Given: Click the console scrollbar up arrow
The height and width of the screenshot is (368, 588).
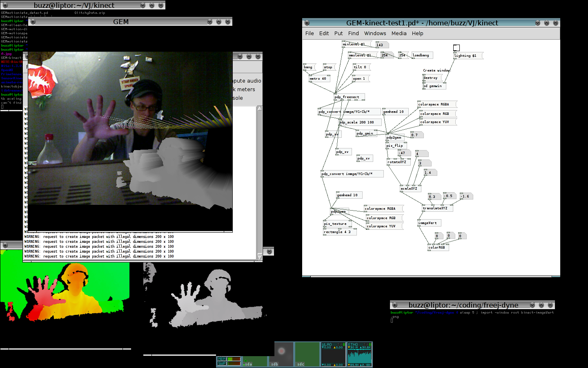Looking at the screenshot, I should (260, 108).
